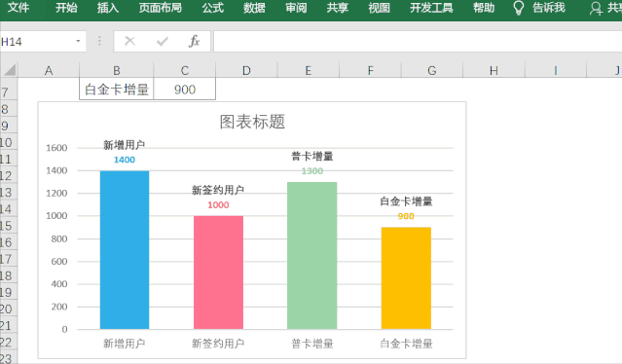Viewport: 622px width, 364px height.
Task: Select column F header
Action: tap(370, 71)
